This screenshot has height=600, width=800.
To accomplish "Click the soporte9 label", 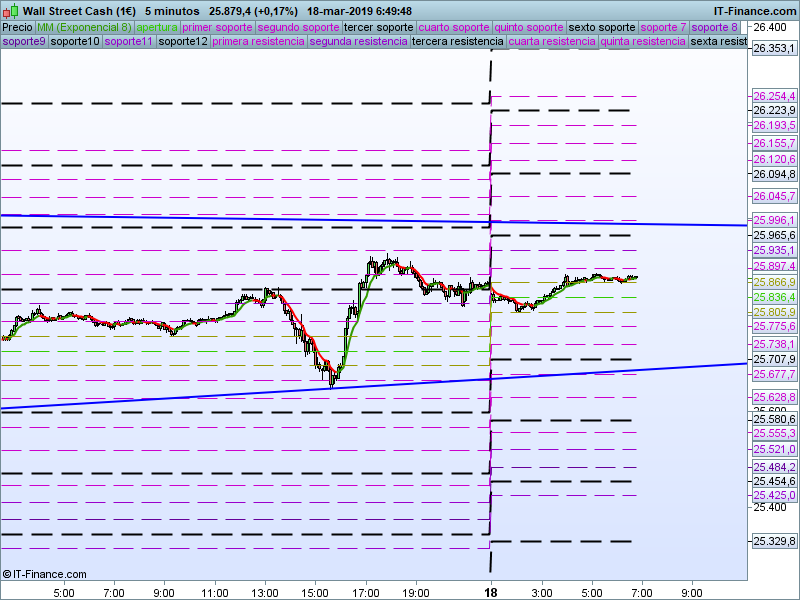I will coord(24,41).
